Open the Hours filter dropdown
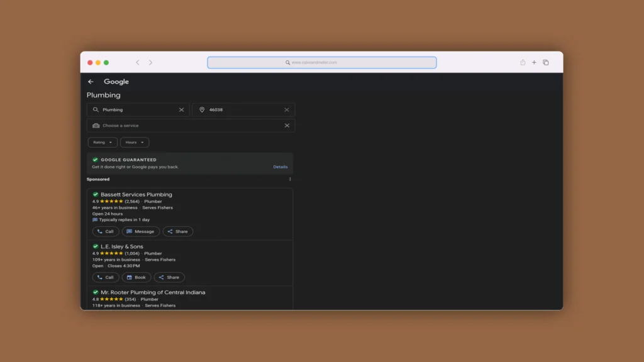This screenshot has height=362, width=644. [x=135, y=143]
